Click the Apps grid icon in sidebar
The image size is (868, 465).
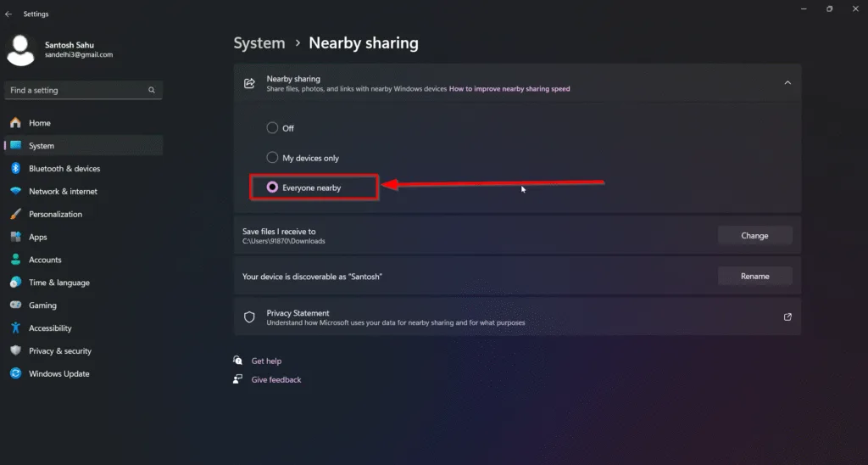[x=15, y=237]
